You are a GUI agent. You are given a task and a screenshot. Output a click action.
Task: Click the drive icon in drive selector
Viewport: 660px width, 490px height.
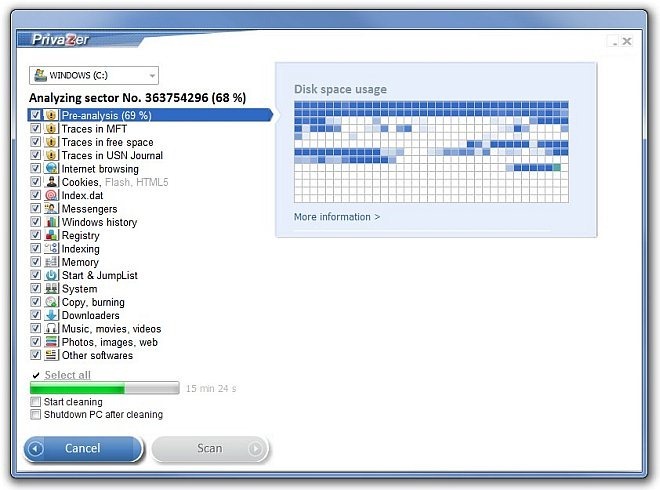tap(40, 75)
